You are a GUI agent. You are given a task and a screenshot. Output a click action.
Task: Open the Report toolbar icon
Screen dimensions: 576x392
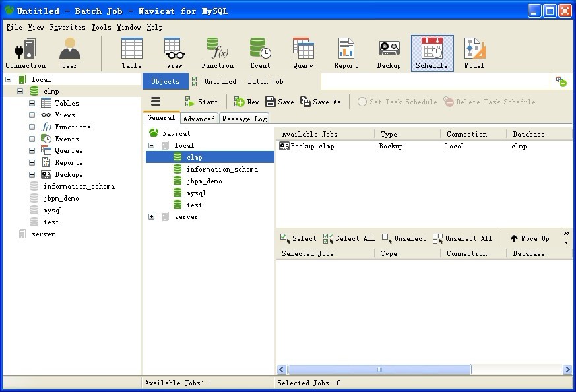pos(346,53)
